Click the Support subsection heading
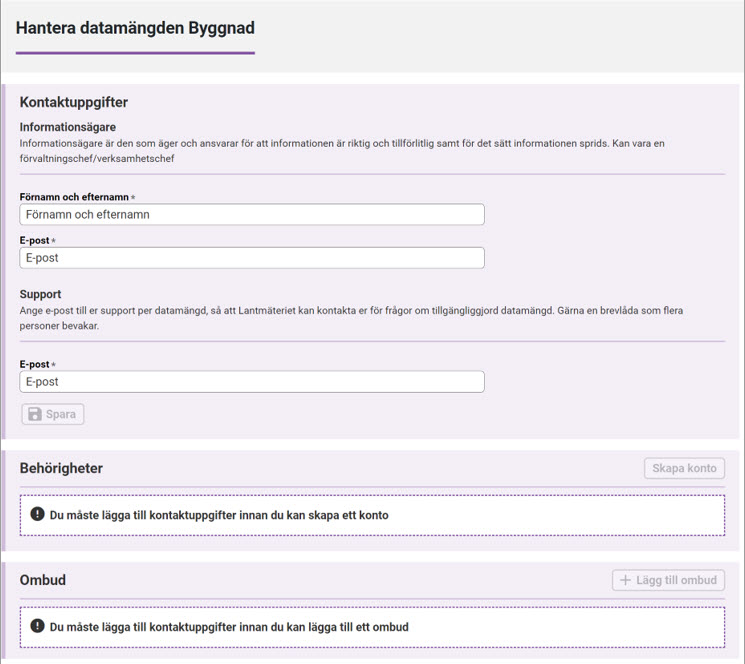The height and width of the screenshot is (664, 745). (40, 294)
